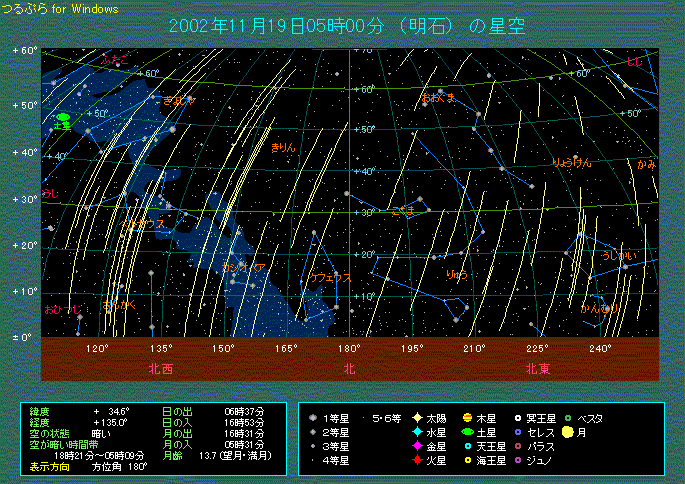Click the 1等星 magnitude star legend symbol
The height and width of the screenshot is (484, 685).
coord(314,417)
